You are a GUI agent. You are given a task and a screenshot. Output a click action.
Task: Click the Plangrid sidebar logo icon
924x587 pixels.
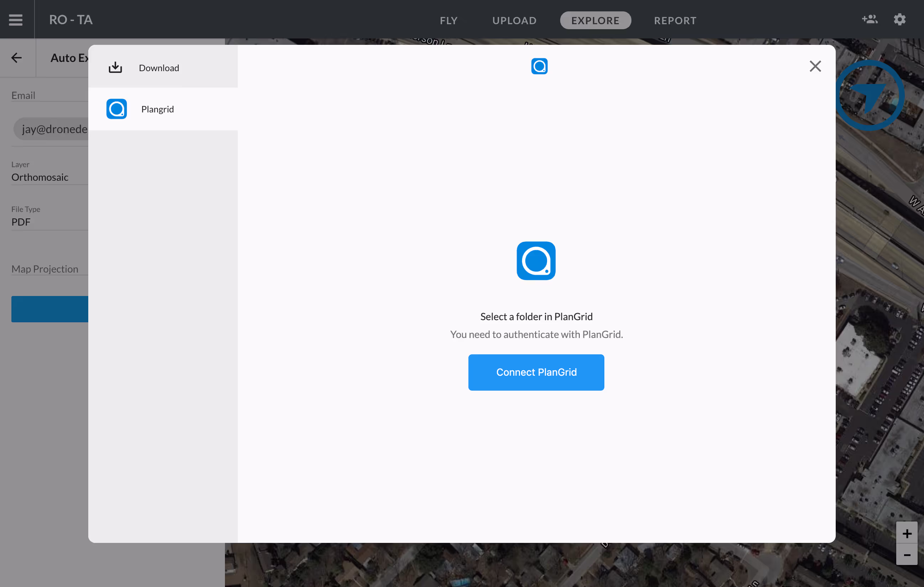[116, 109]
